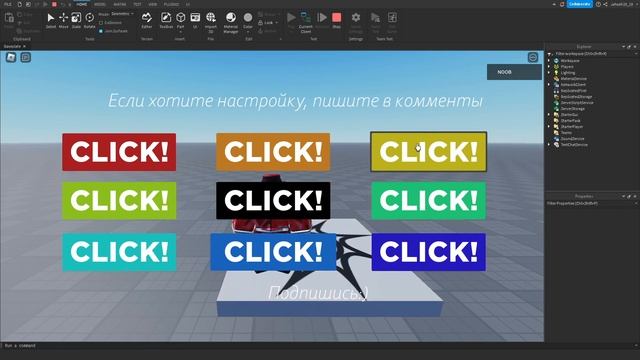Click the orange CLICK! button
The image size is (640, 360).
273,152
